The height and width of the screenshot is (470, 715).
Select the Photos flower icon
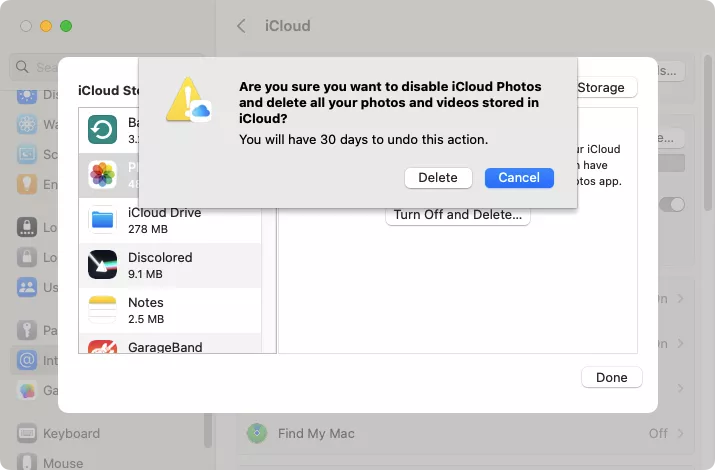pos(102,174)
